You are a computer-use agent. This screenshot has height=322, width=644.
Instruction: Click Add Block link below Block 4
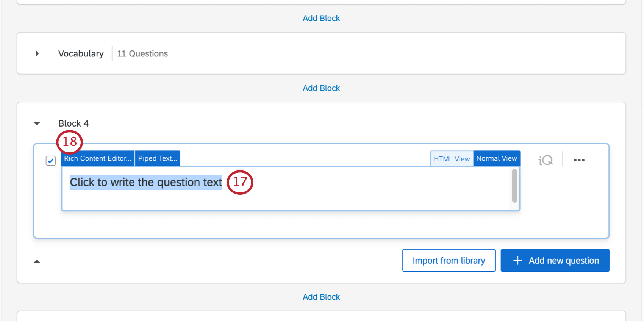321,297
